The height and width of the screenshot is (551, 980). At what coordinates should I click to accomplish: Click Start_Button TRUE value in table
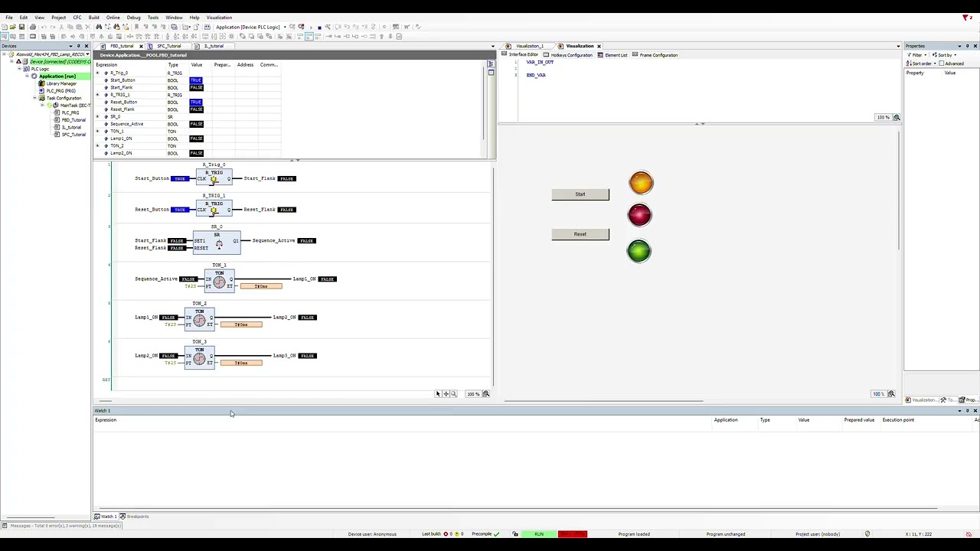click(196, 80)
